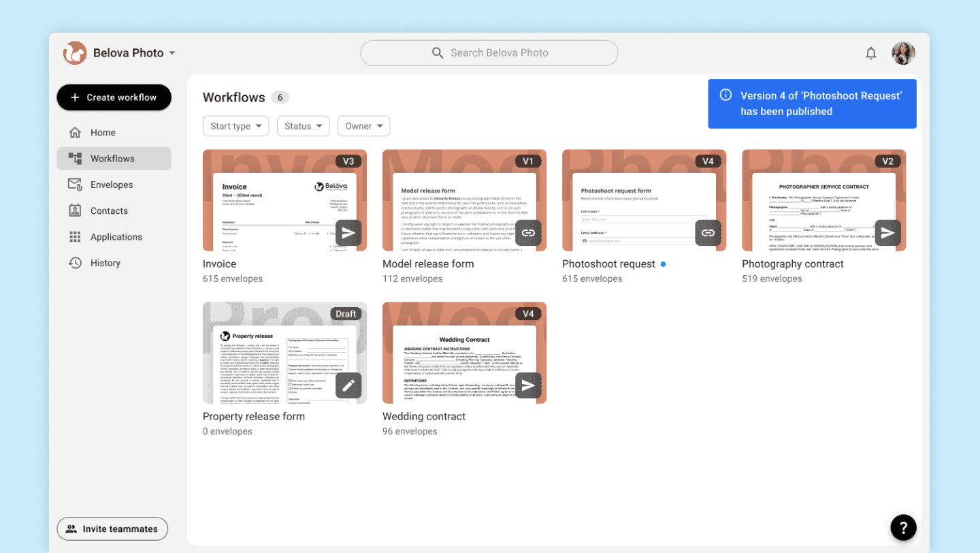
Task: Click the Property release form title
Action: (x=254, y=416)
